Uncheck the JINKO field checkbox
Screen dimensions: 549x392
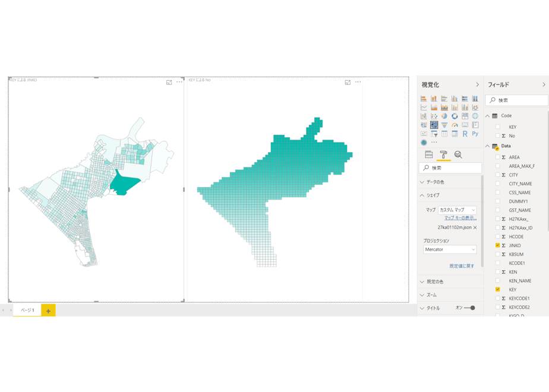pyautogui.click(x=497, y=245)
